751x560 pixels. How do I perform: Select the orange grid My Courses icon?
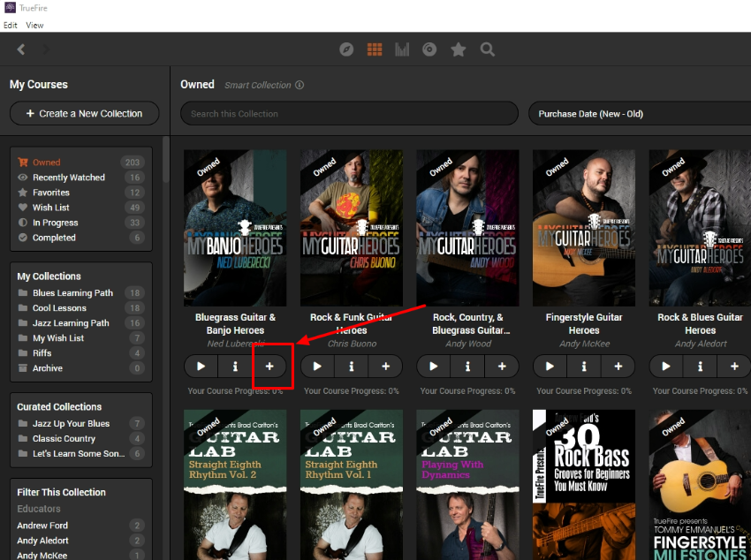pos(375,49)
